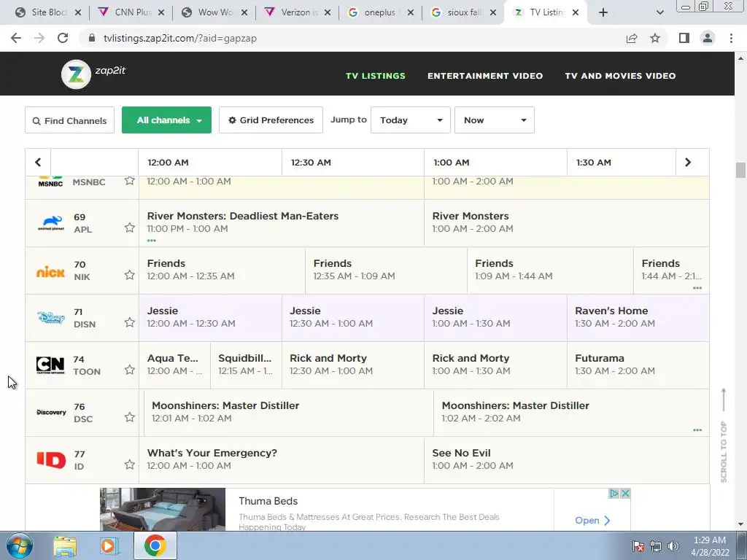Click Open on Thuma Beds ad

[592, 521]
